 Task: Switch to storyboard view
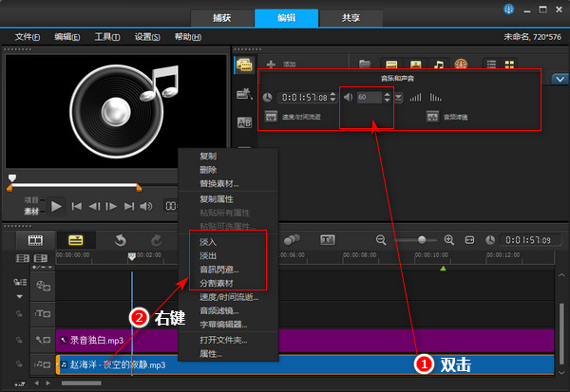[x=36, y=240]
